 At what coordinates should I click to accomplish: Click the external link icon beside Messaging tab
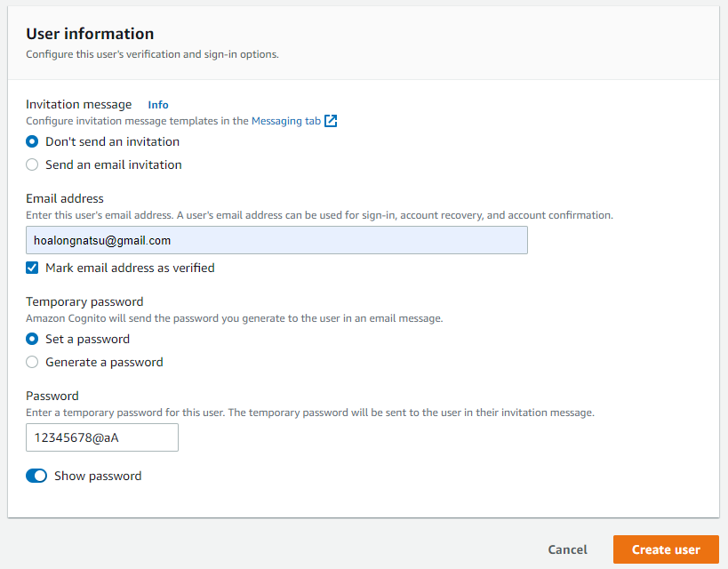click(x=331, y=121)
